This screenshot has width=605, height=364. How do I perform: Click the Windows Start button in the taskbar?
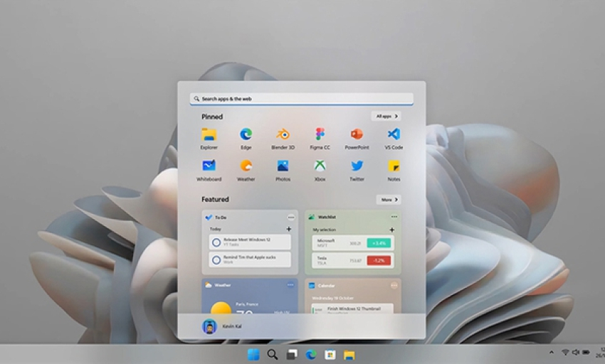[x=253, y=354]
